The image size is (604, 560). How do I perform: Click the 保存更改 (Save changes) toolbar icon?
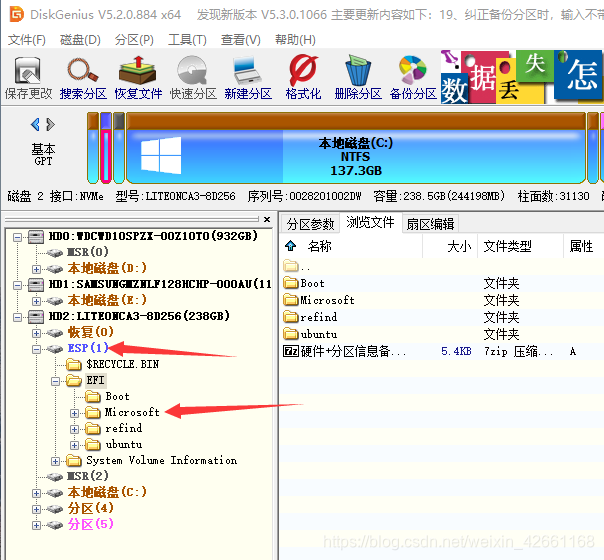tap(28, 78)
